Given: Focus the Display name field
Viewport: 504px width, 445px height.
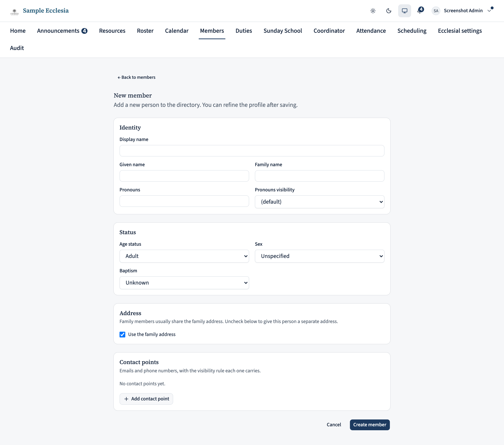Looking at the screenshot, I should coord(252,151).
